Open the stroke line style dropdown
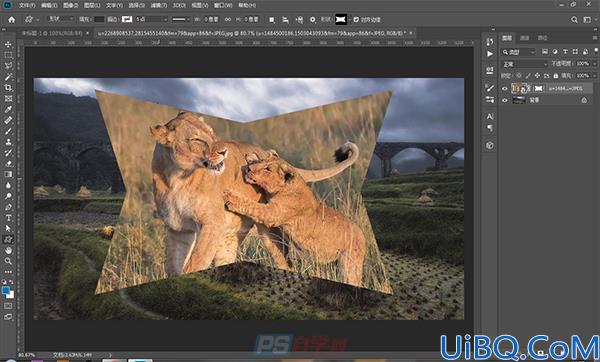Viewport: 600px width, 362px height. pyautogui.click(x=181, y=20)
